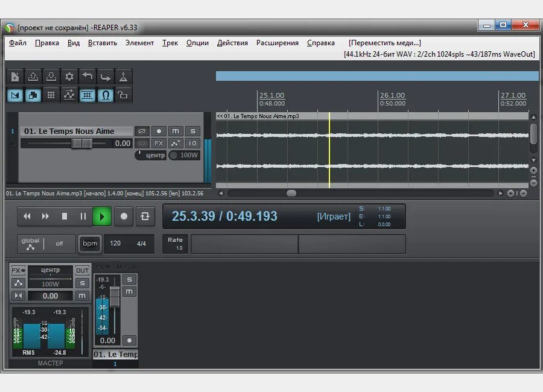
Task: Open the Справка menu
Action: click(321, 43)
